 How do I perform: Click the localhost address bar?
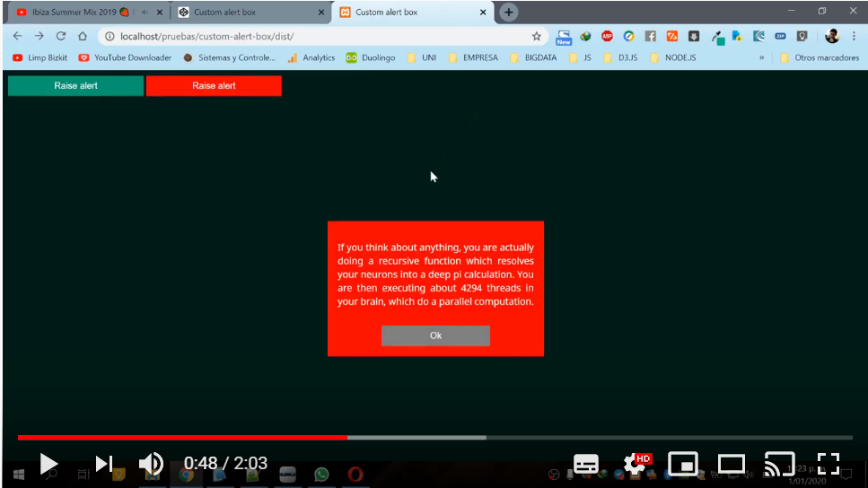[321, 37]
